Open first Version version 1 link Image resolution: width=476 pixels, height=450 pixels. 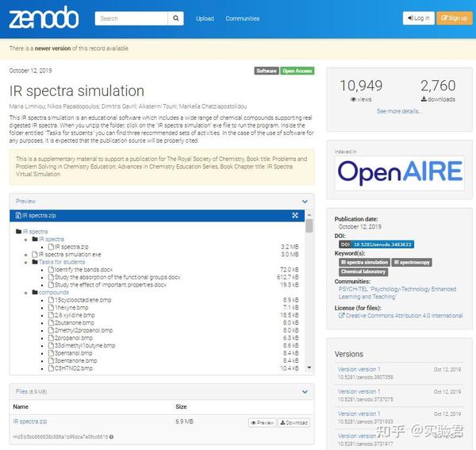point(359,369)
